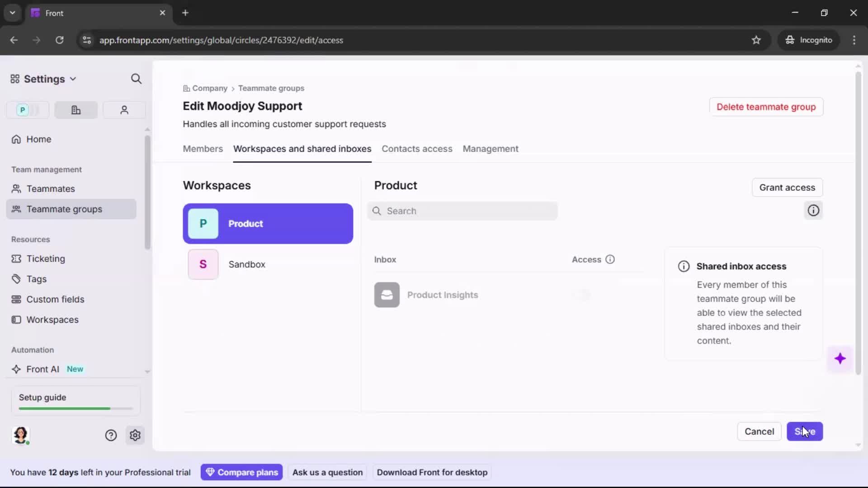Switch to the Contacts access tab
Image resolution: width=868 pixels, height=488 pixels.
point(417,149)
